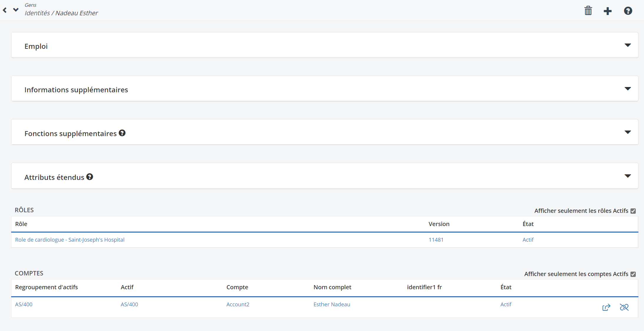
Task: Click the version 11481 link
Action: click(x=436, y=240)
